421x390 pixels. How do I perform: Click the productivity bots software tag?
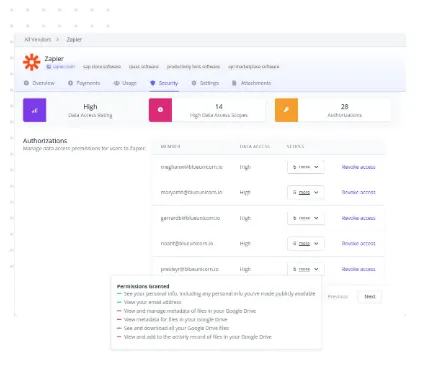click(193, 67)
